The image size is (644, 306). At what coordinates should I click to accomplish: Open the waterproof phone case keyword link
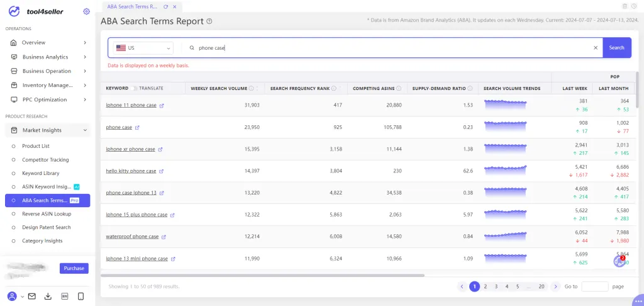132,237
